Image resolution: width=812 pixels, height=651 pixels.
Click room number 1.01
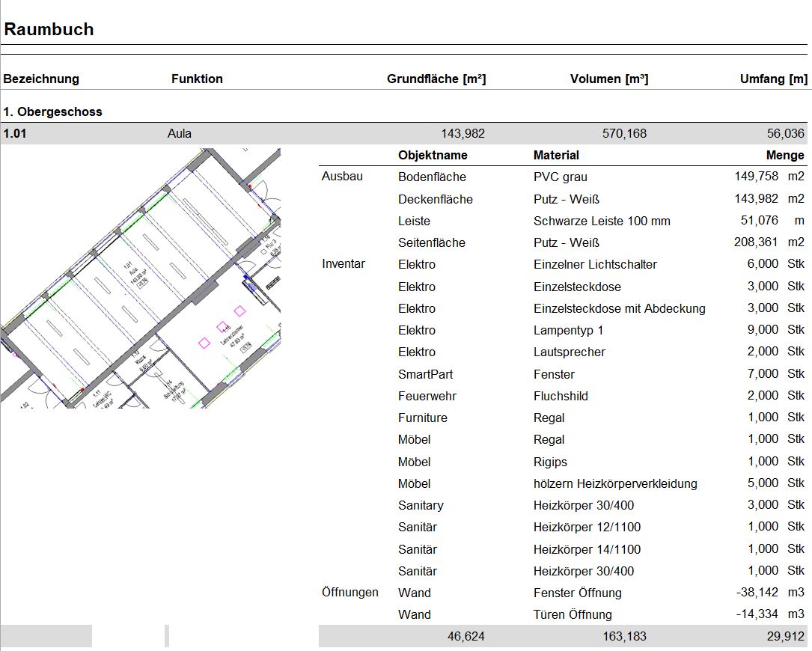coord(14,134)
